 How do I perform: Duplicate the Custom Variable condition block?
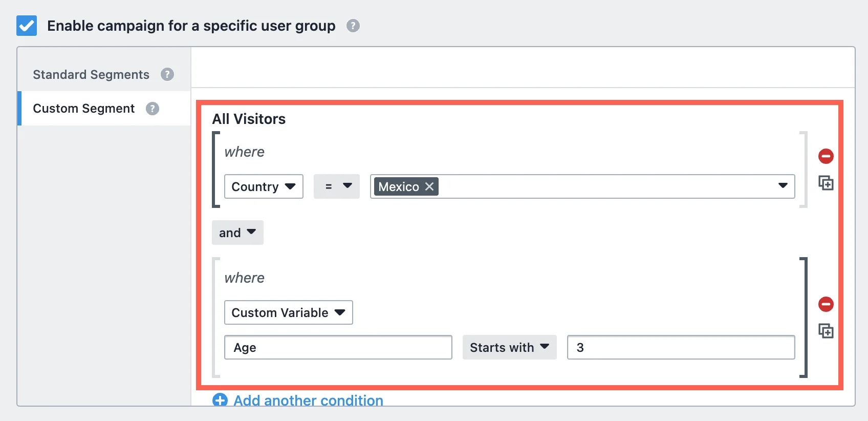(826, 331)
